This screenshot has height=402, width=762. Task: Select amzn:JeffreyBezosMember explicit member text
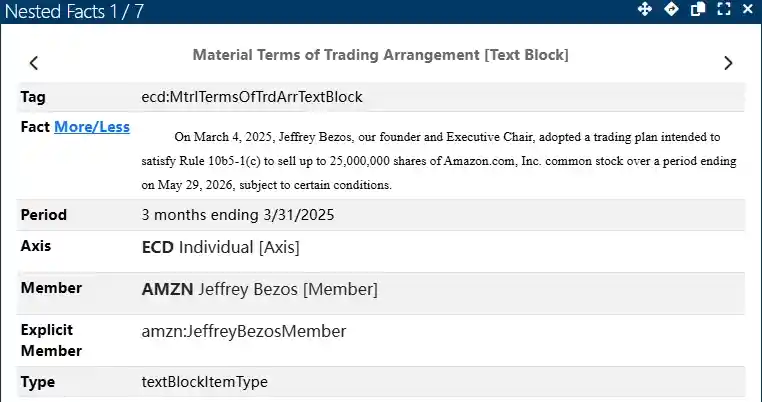click(x=244, y=331)
